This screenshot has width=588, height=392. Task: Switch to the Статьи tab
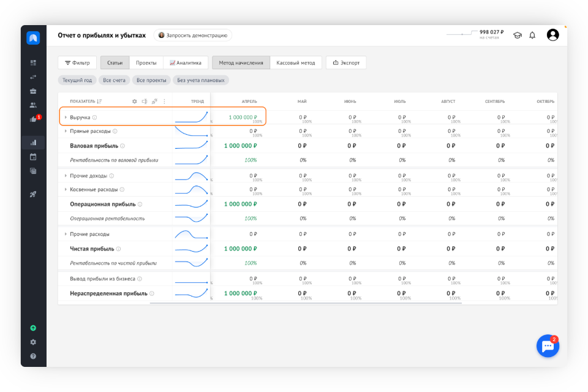click(115, 62)
